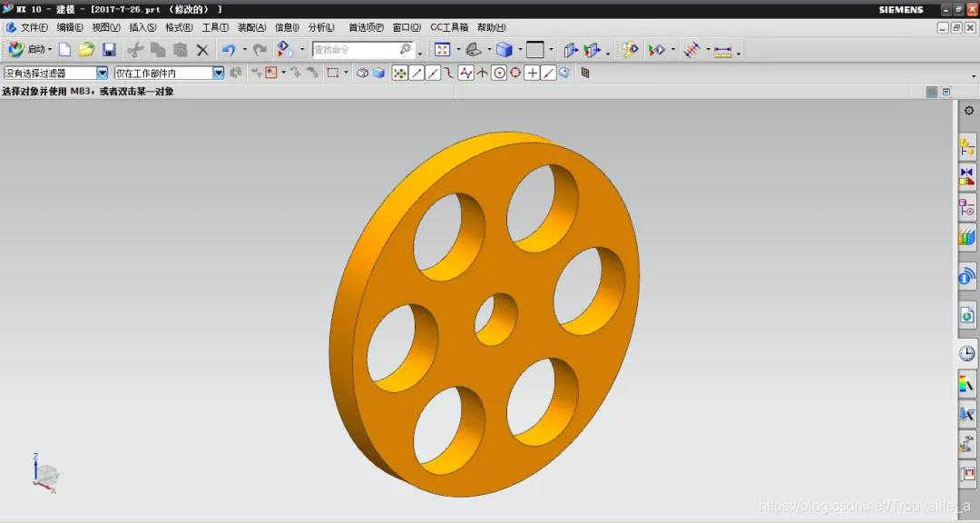Screen dimensions: 980x523
Task: Toggle the snap midpoint icon
Action: click(x=433, y=74)
